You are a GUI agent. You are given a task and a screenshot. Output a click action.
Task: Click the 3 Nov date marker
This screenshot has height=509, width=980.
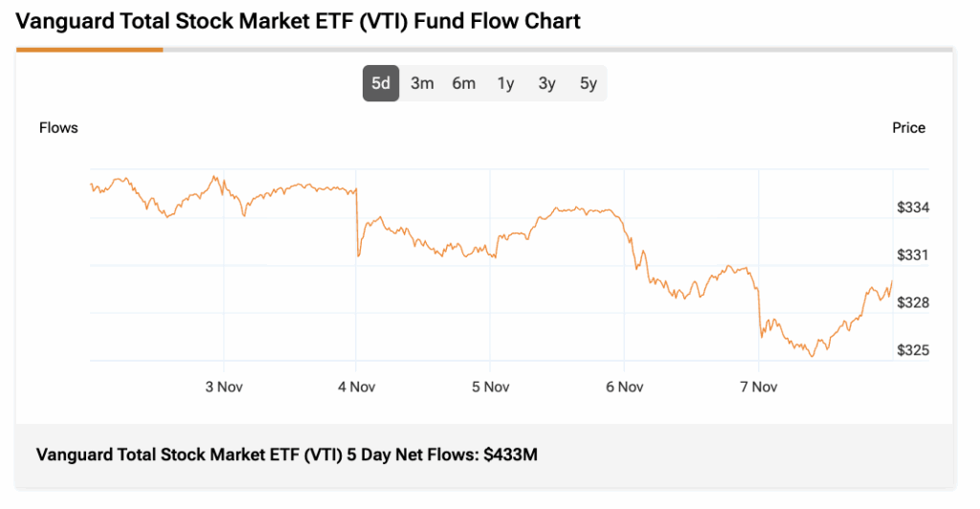coord(223,387)
